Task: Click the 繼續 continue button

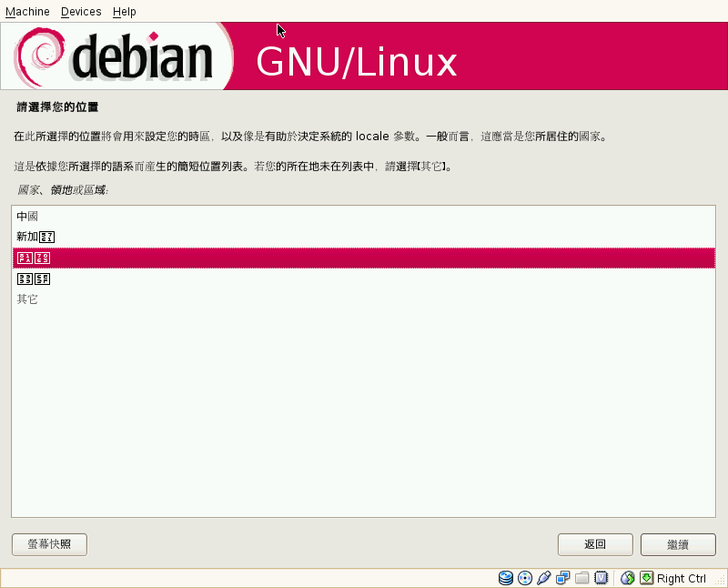Action: (678, 544)
